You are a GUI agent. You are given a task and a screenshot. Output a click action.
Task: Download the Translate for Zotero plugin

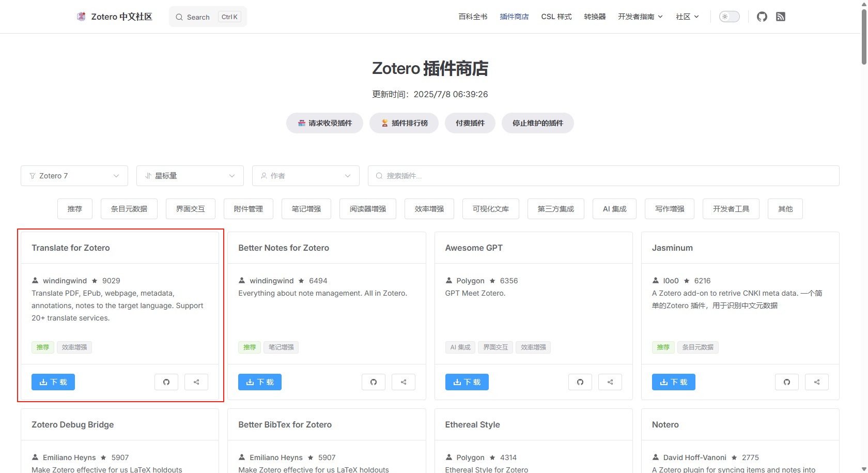(x=53, y=382)
